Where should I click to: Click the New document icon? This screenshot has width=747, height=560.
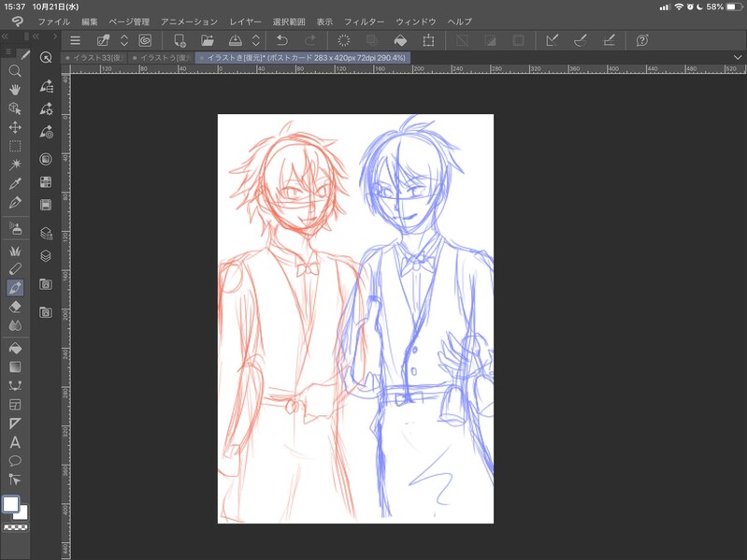[x=180, y=40]
